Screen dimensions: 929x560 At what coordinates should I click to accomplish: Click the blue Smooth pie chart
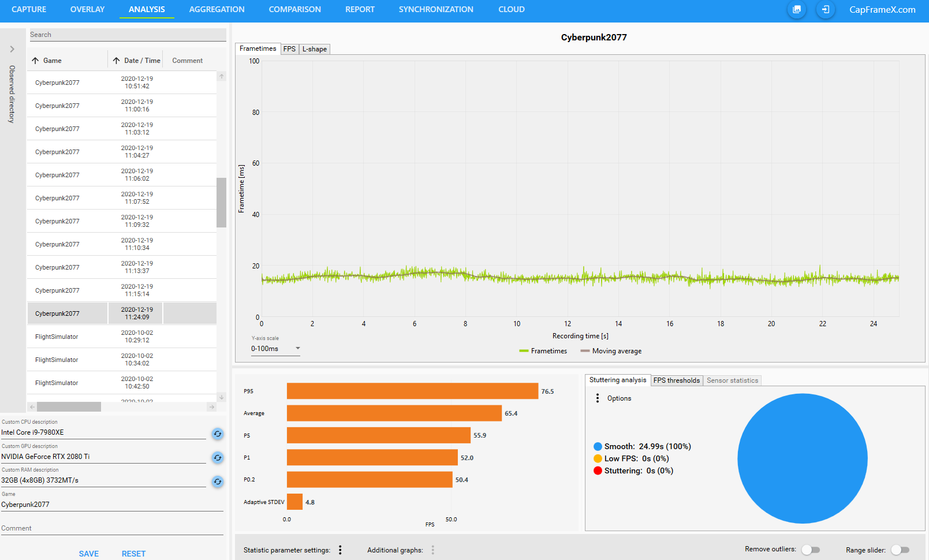[x=803, y=458]
